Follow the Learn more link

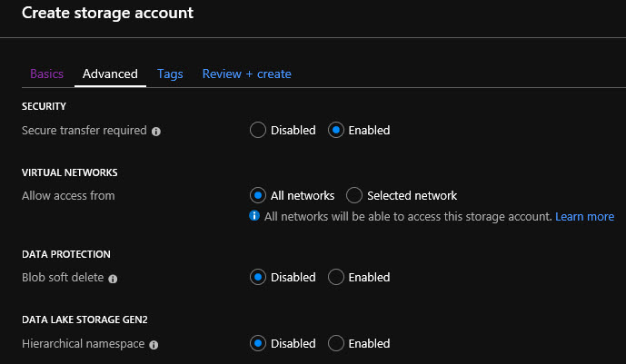coord(584,216)
